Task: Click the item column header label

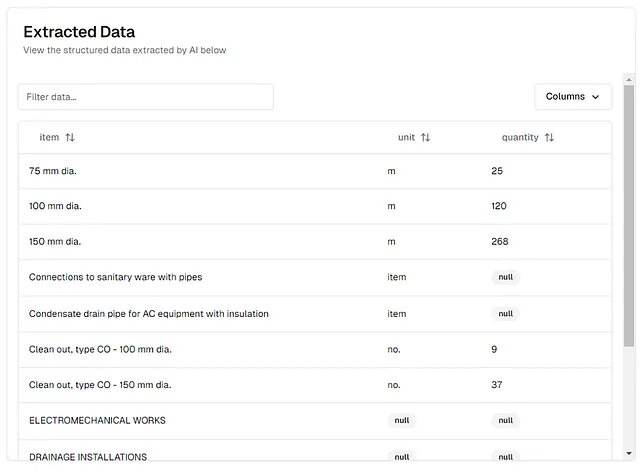Action: 49,138
